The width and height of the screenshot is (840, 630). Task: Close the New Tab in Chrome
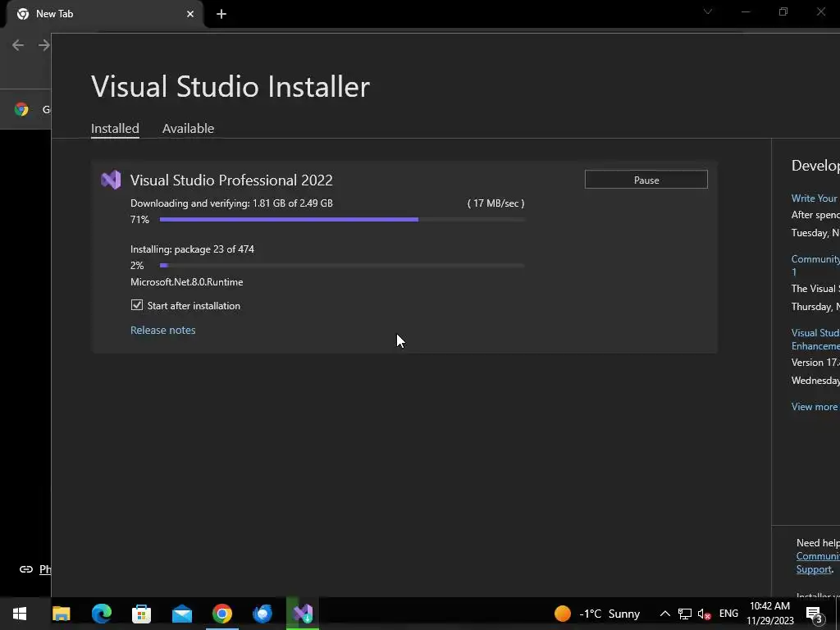pos(190,14)
